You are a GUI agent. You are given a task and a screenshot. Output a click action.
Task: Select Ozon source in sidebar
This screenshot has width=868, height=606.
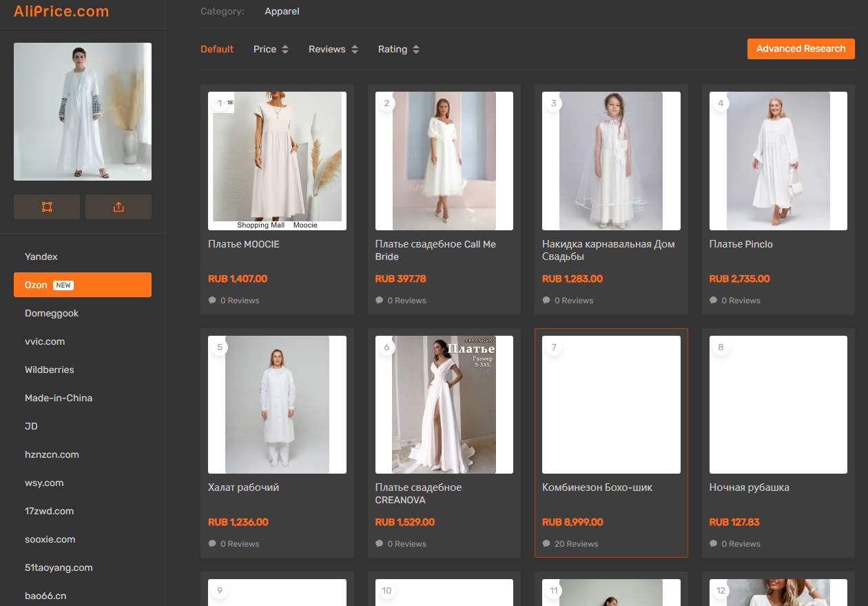click(83, 285)
